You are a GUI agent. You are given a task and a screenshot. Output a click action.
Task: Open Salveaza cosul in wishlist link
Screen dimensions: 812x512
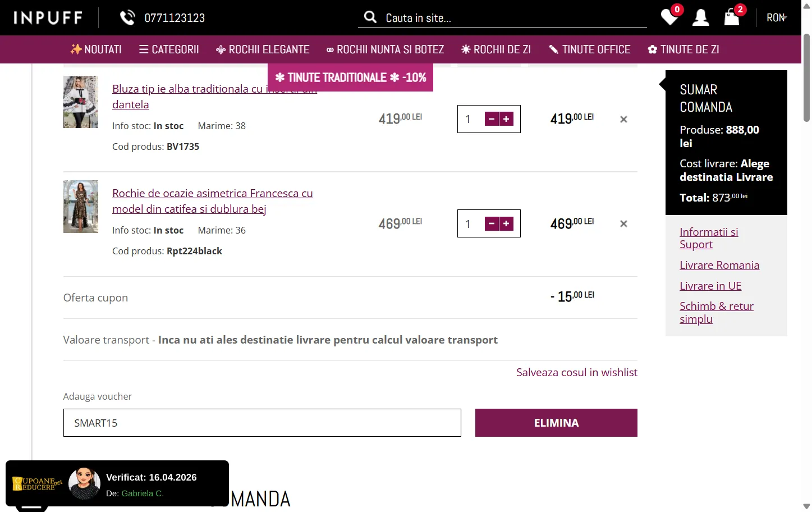point(576,372)
